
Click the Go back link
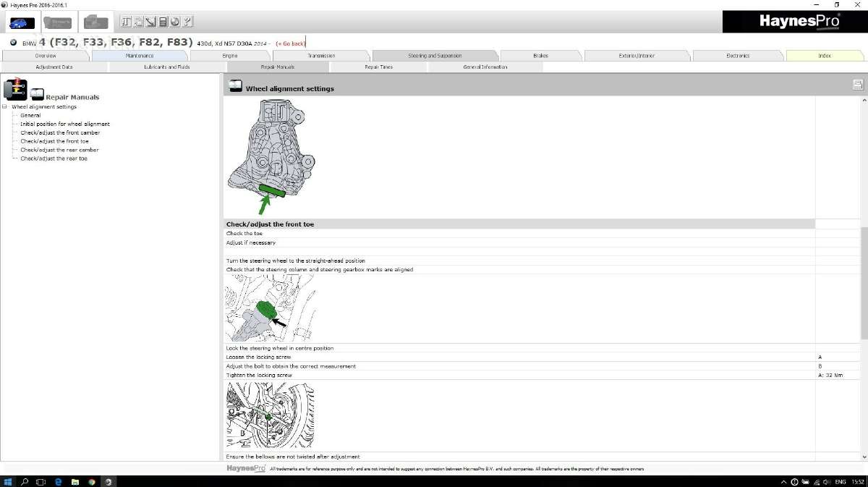click(291, 43)
